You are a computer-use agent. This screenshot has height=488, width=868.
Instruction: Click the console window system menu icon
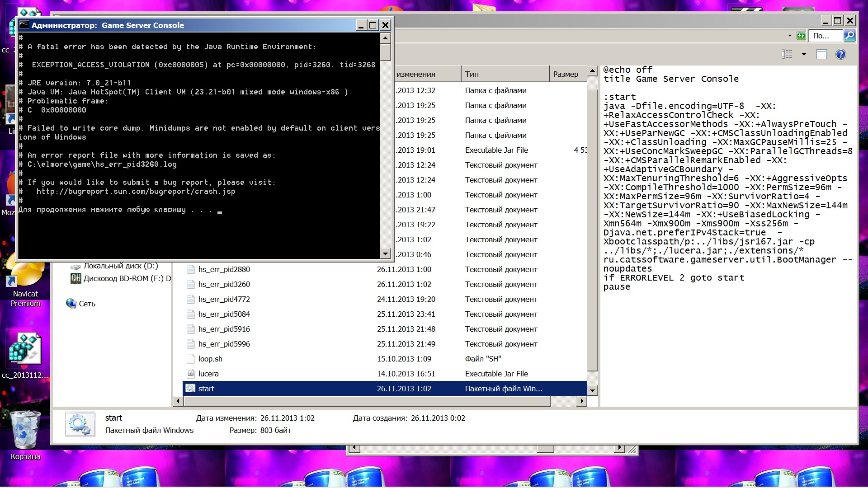[x=24, y=25]
